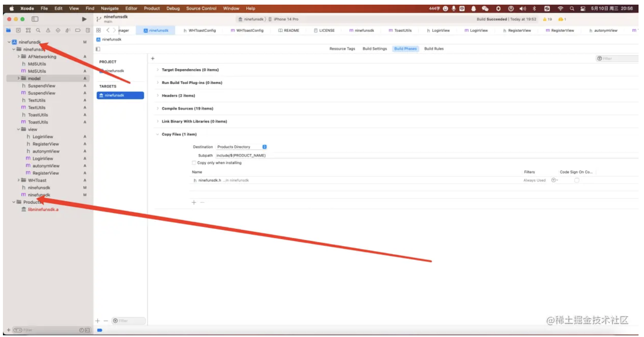Click the yellow warnings count 19 indicator
Viewport: 644px width, 337px height.
pos(547,19)
